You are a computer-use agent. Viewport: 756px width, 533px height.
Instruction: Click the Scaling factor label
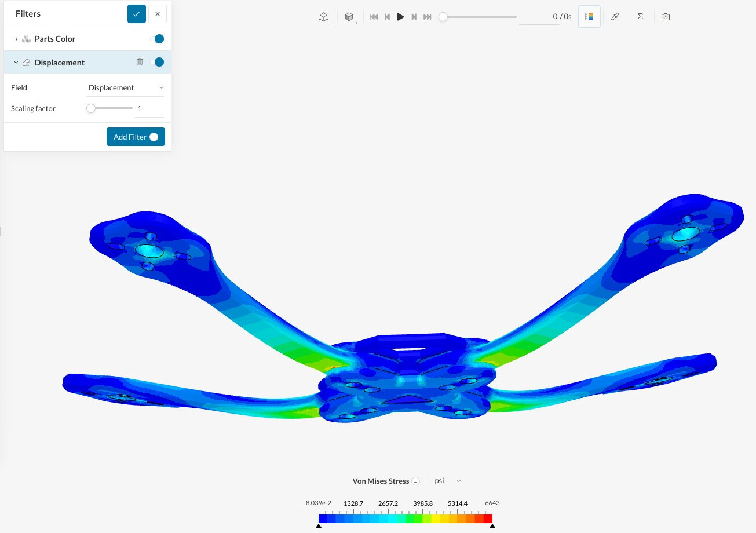(33, 109)
